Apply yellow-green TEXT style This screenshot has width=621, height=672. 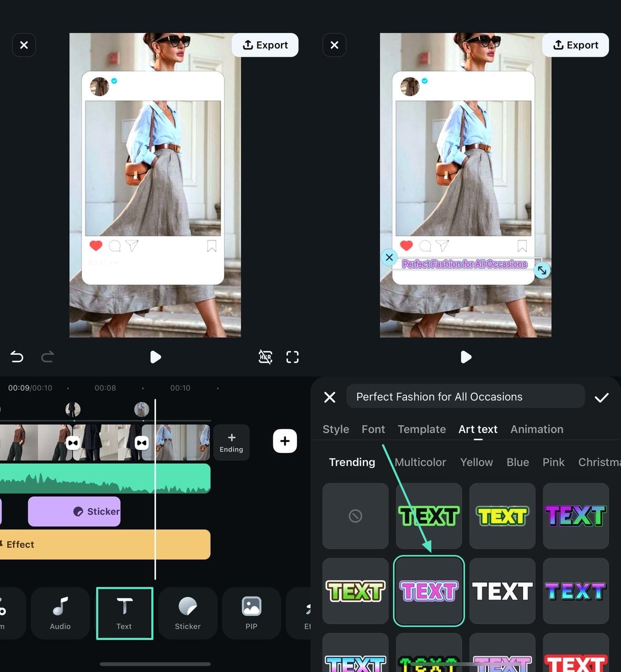502,516
